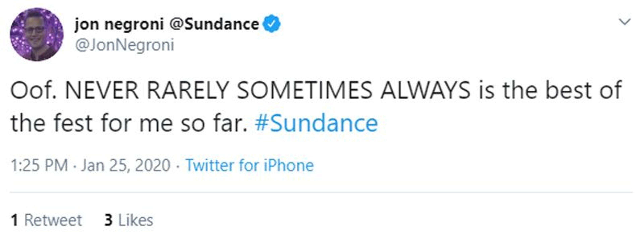Click the display name "jon negroni"
Viewport: 644px width, 239px height.
(x=119, y=24)
